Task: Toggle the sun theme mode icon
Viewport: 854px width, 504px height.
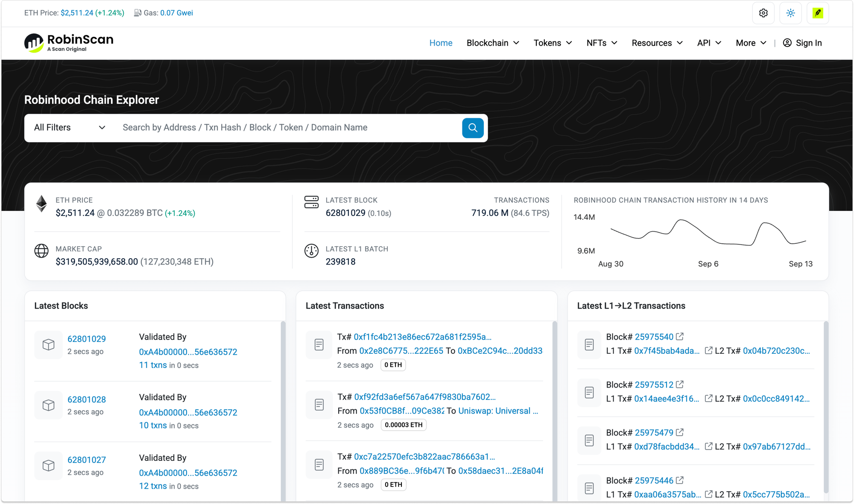Action: [x=790, y=13]
